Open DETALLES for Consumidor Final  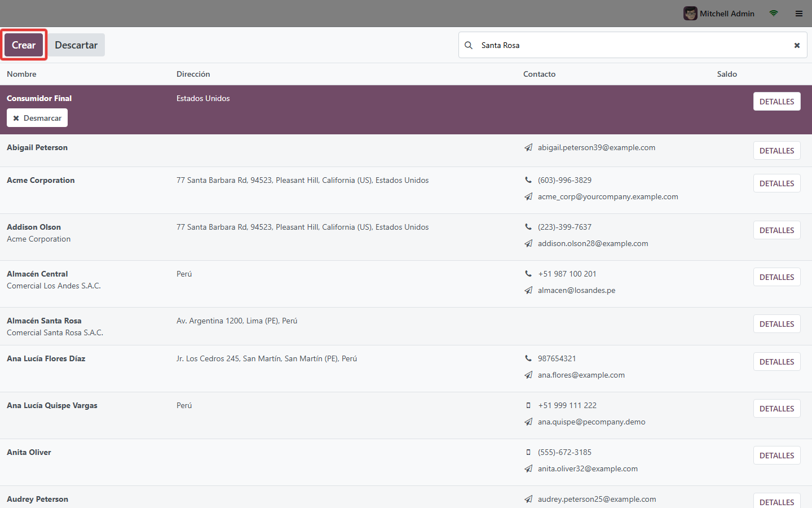[776, 102]
